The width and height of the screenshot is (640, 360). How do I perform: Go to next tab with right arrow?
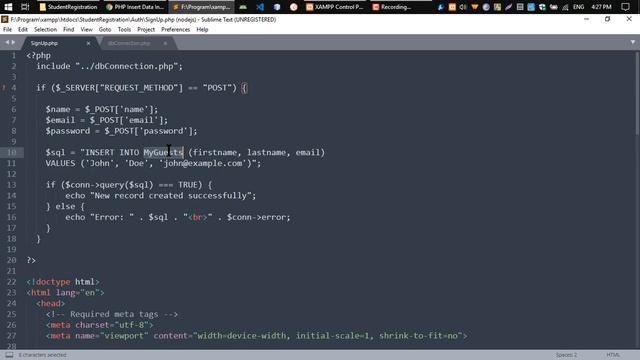(13, 42)
